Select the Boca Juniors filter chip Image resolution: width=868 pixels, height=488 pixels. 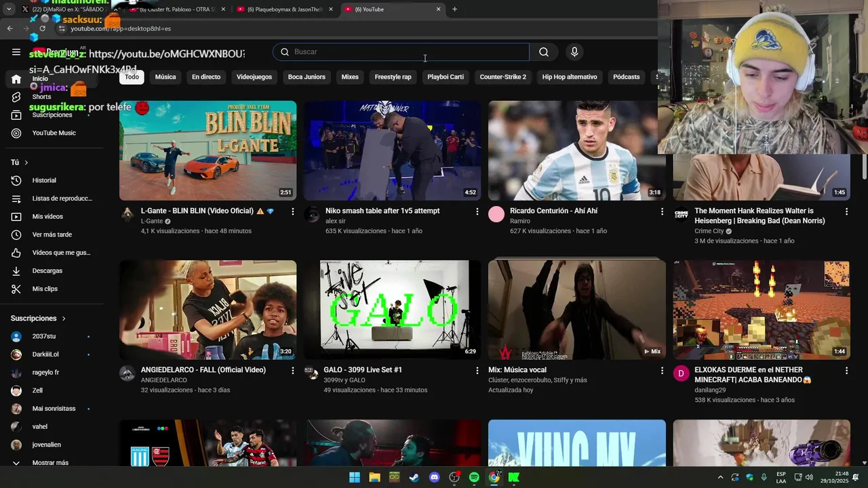(307, 77)
